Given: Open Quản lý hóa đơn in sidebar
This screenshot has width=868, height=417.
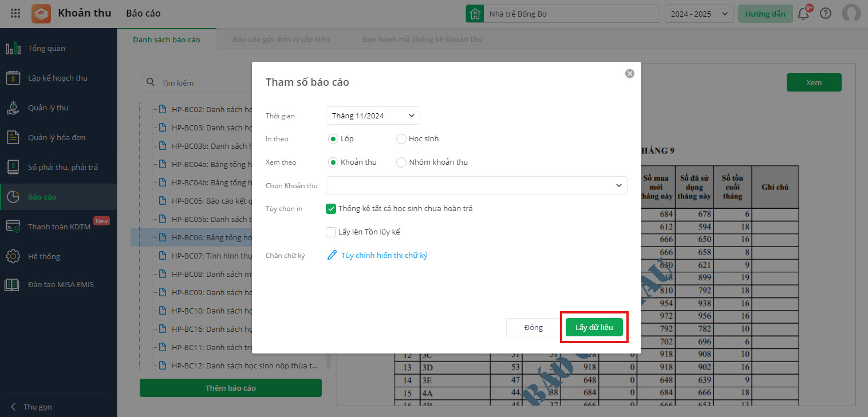Looking at the screenshot, I should (57, 138).
